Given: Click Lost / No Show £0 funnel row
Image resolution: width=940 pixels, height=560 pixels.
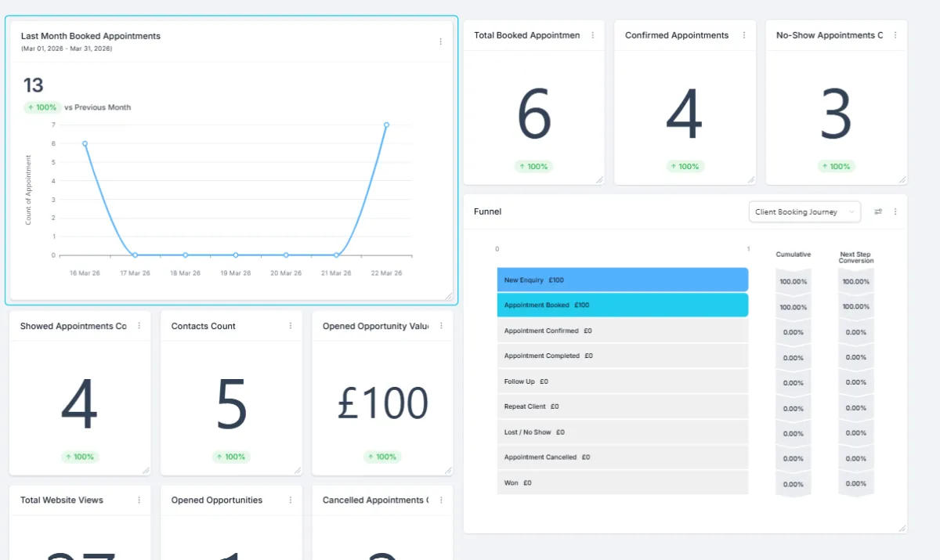Looking at the screenshot, I should (x=623, y=432).
